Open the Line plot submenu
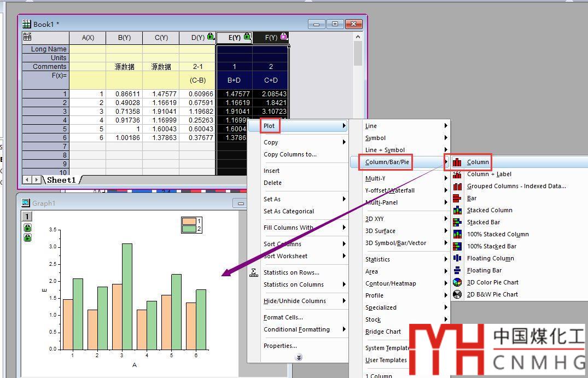This screenshot has height=378, width=588. click(x=400, y=126)
